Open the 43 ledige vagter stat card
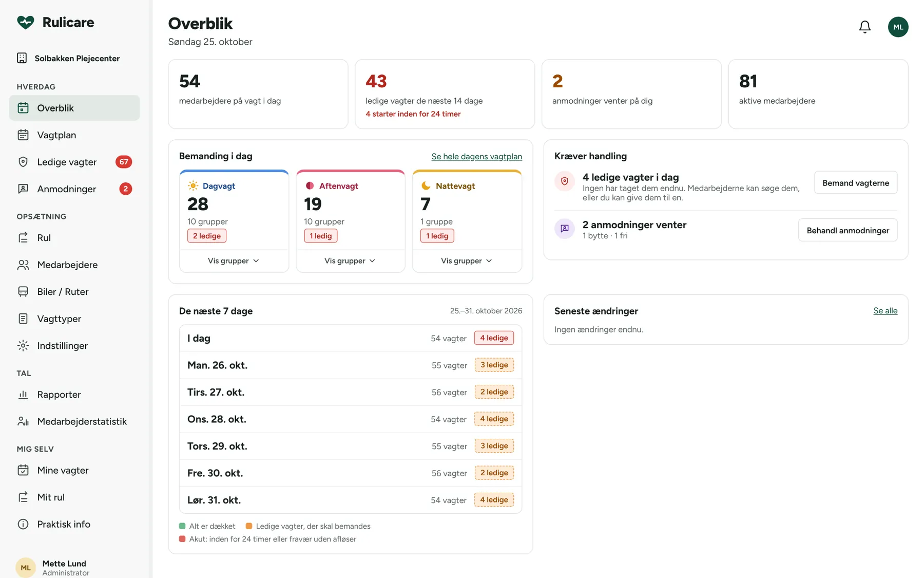924x578 pixels. pyautogui.click(x=445, y=94)
